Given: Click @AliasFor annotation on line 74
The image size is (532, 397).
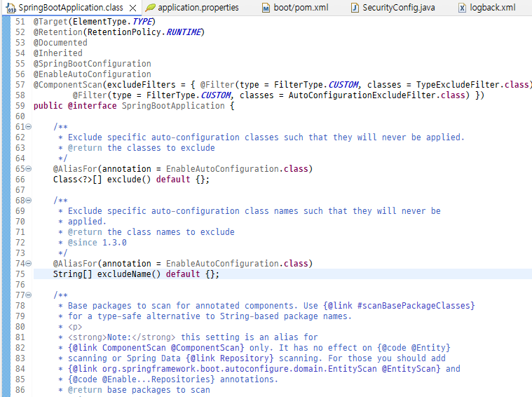Looking at the screenshot, I should [75, 264].
